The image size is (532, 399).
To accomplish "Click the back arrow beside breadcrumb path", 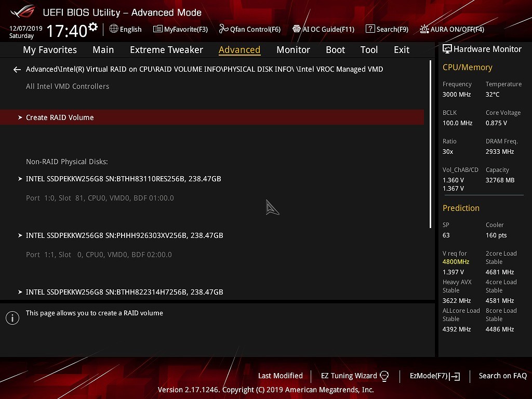I will (x=17, y=70).
